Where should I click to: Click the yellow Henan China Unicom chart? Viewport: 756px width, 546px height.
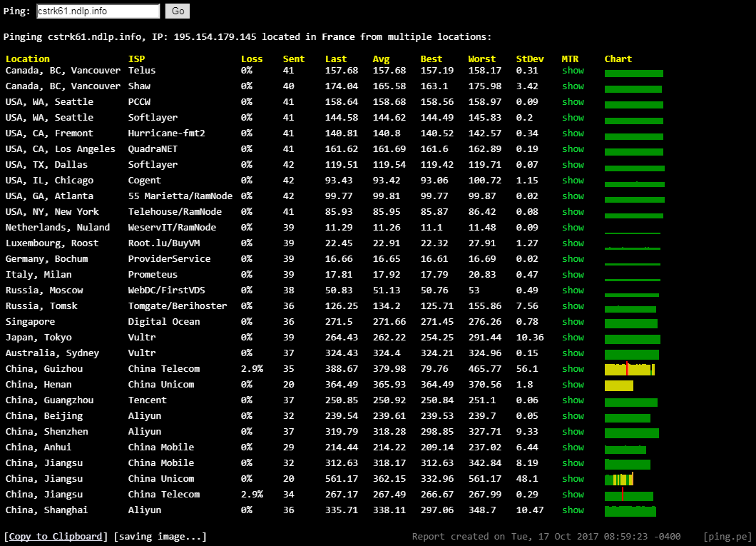coord(618,385)
